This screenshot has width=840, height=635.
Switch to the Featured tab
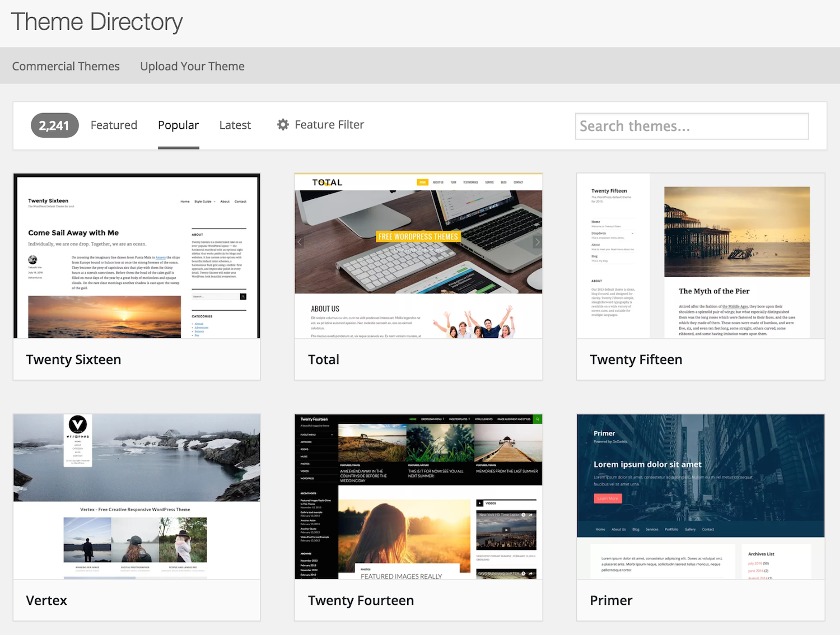[x=114, y=125]
